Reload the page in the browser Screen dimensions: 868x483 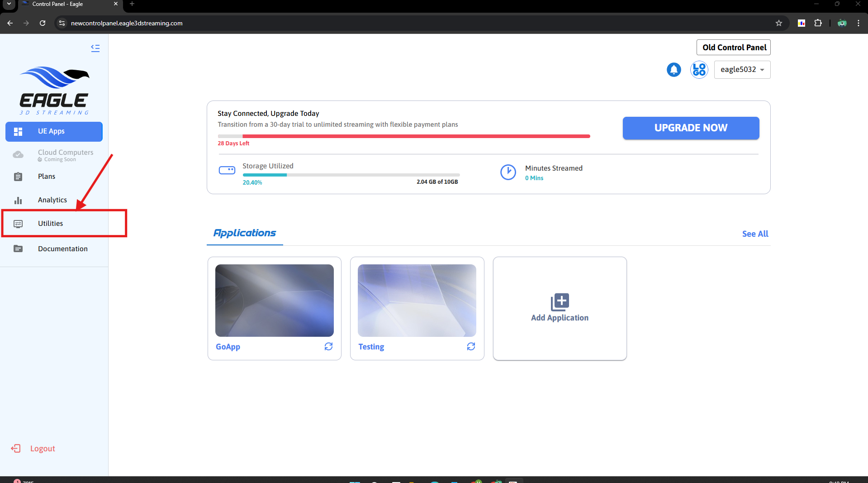[x=43, y=23]
